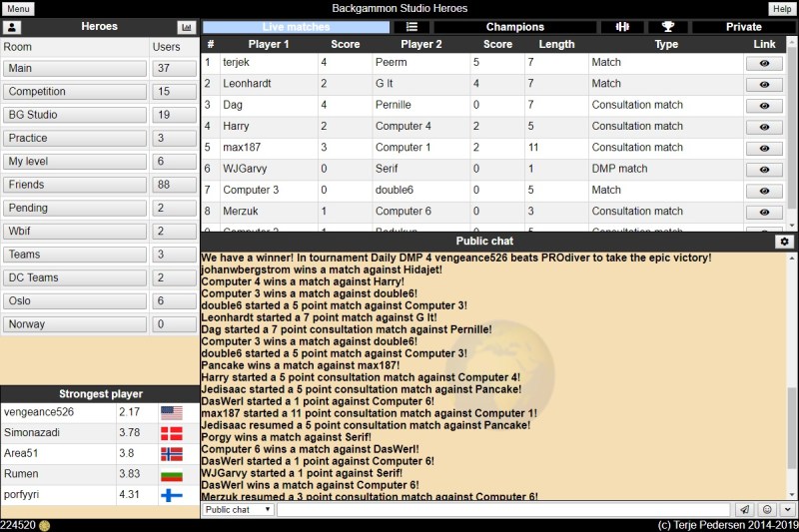Watch Leonhardt vs G It match via eye icon

[764, 85]
